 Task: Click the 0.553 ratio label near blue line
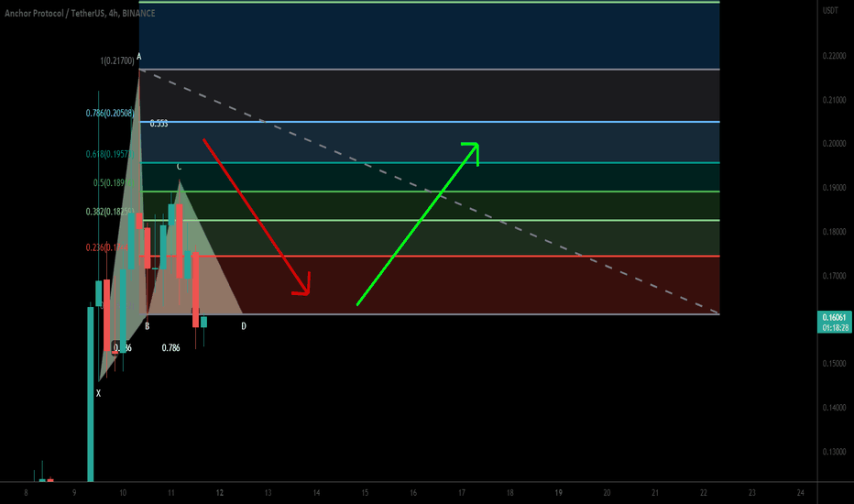pyautogui.click(x=159, y=124)
